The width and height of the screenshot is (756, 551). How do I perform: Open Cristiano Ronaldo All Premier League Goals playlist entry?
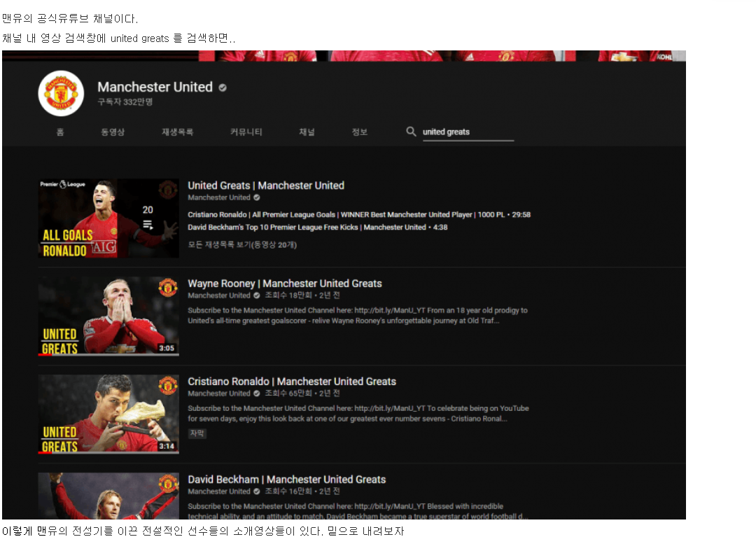click(x=359, y=214)
